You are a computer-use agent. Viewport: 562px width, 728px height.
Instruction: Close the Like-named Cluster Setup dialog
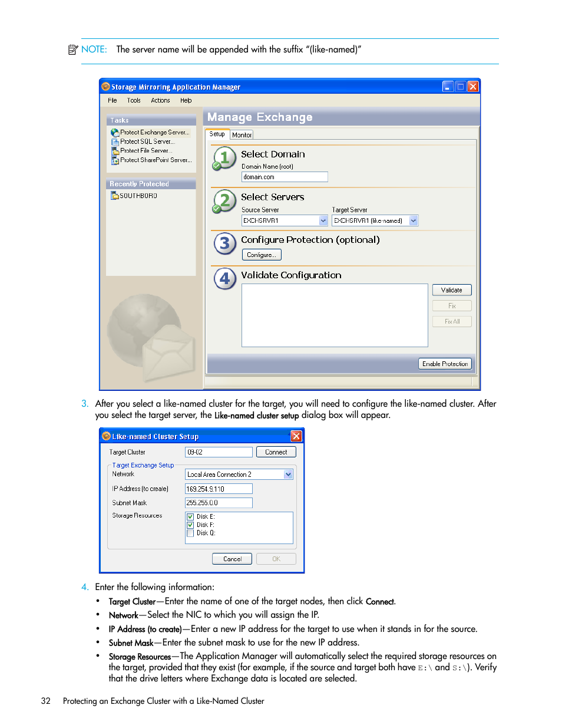point(296,436)
